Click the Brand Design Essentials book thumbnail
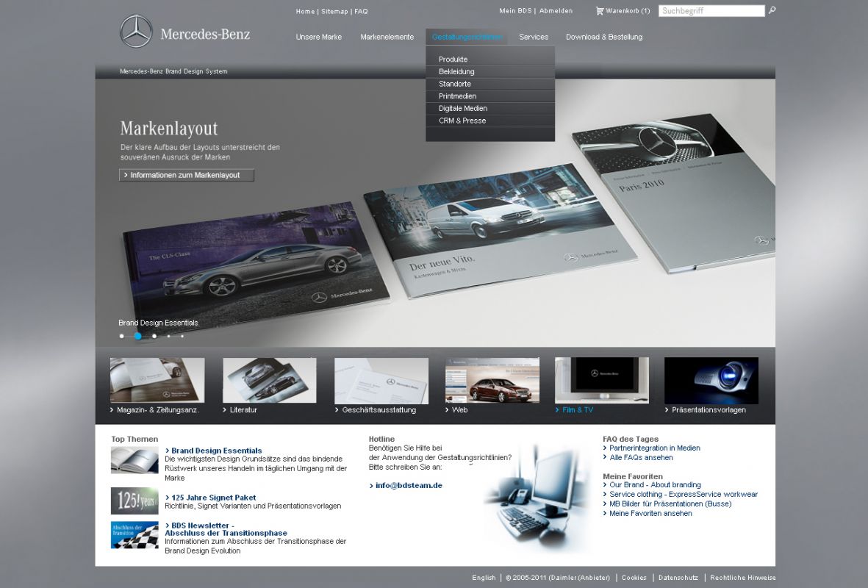 click(134, 460)
